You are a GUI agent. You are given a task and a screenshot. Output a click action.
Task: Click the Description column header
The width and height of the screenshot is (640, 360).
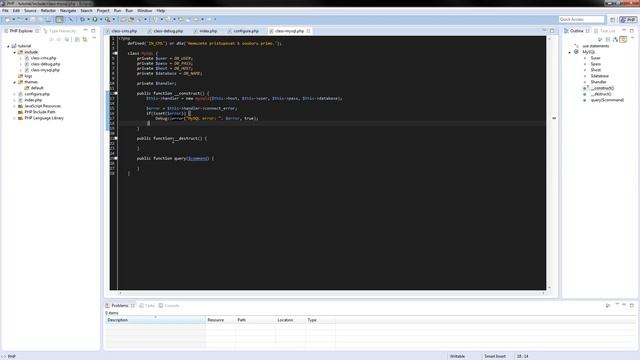[x=155, y=320]
